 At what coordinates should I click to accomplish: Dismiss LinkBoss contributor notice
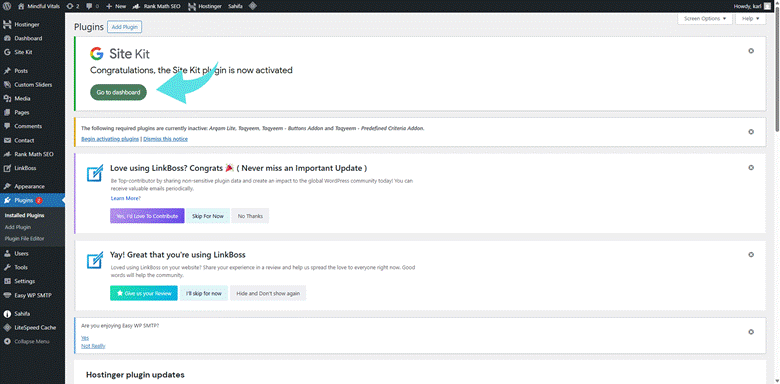(751, 168)
